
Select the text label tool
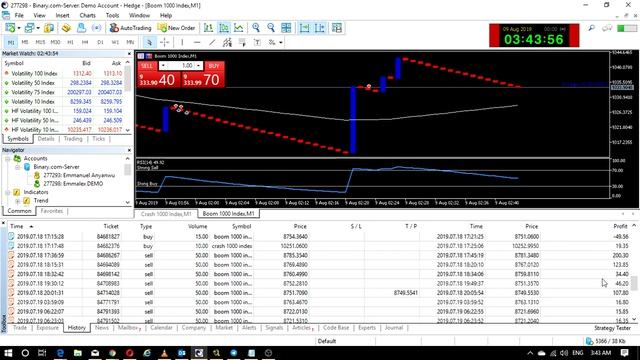point(257,42)
